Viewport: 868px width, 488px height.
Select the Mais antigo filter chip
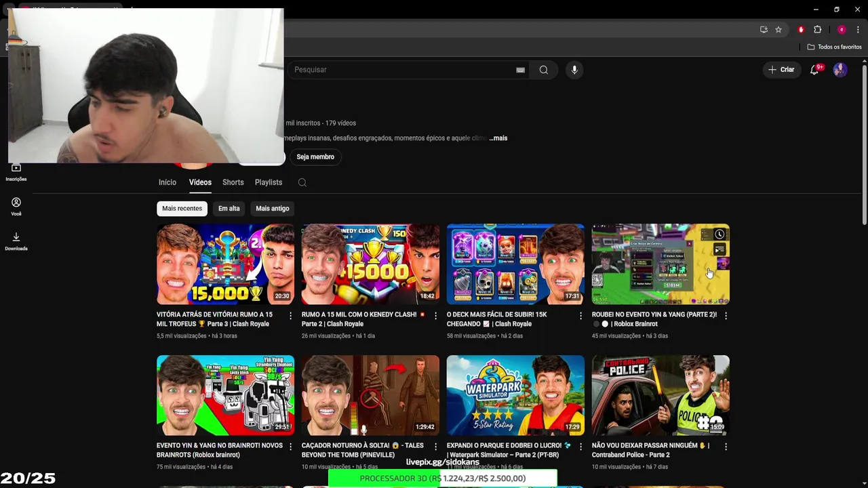point(273,209)
